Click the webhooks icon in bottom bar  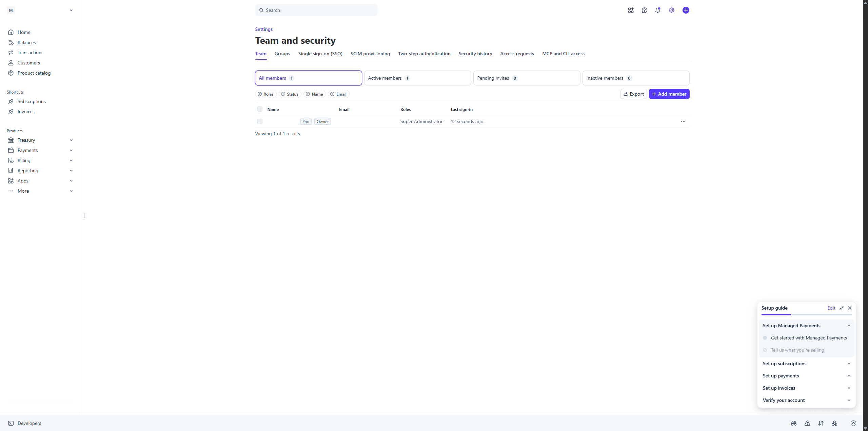tap(834, 423)
